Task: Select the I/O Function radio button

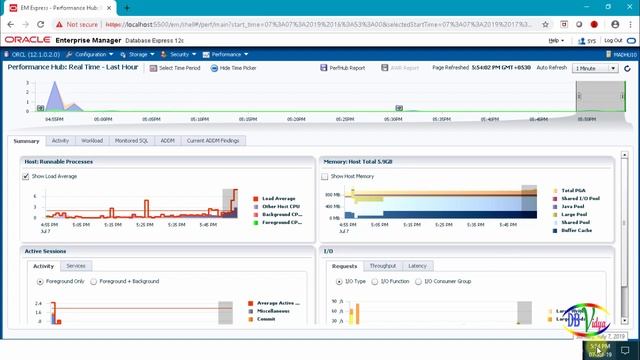Action: click(x=374, y=282)
